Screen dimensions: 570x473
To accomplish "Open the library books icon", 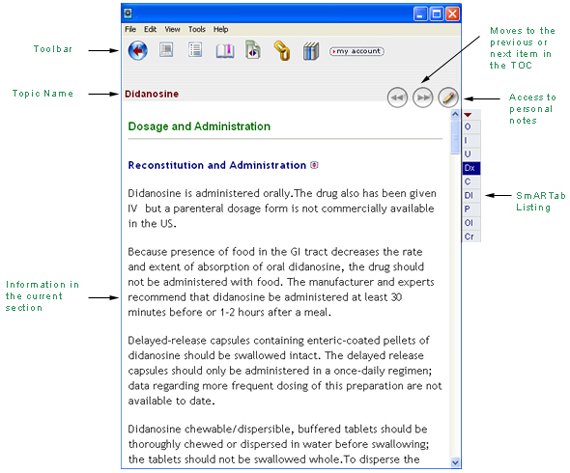I will pyautogui.click(x=311, y=51).
